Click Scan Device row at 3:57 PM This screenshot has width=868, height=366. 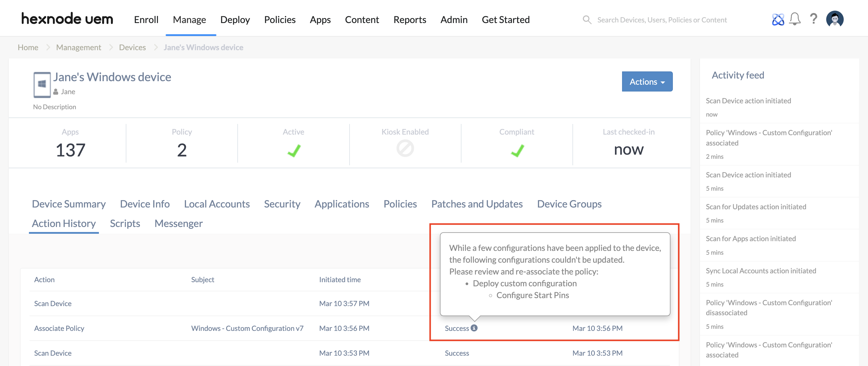pyautogui.click(x=53, y=303)
